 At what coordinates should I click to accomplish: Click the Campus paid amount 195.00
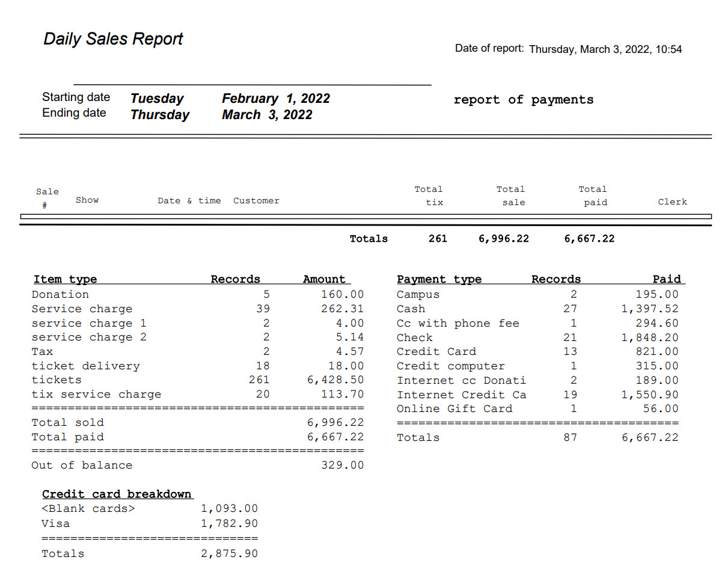(x=657, y=295)
